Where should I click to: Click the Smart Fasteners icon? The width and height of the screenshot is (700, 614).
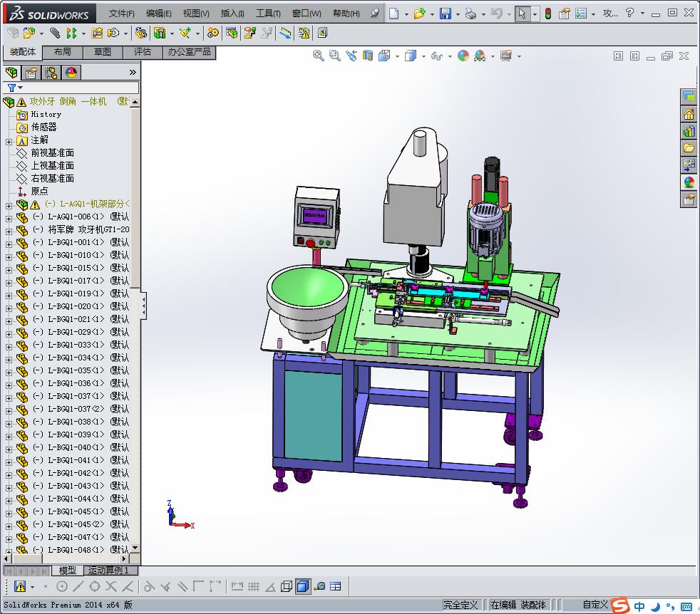coord(97,33)
